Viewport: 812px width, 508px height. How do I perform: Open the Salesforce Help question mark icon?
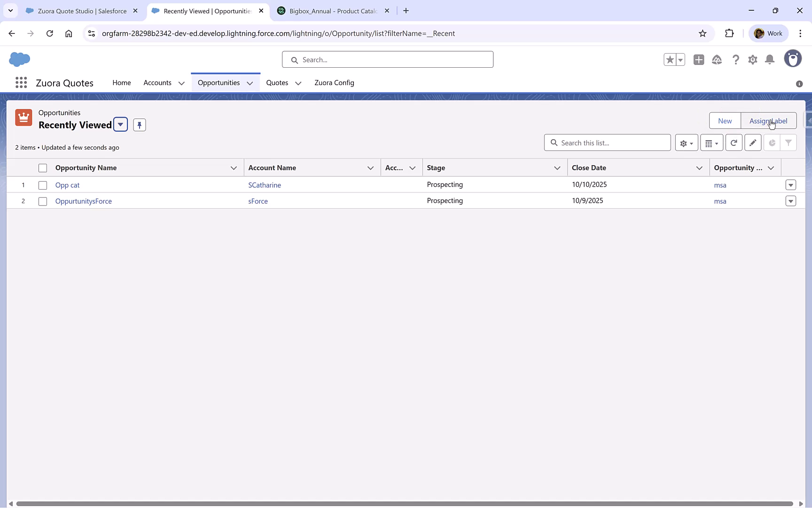pyautogui.click(x=736, y=60)
